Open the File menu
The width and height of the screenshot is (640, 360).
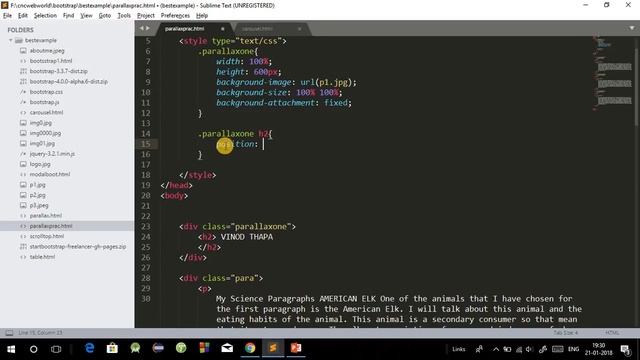pyautogui.click(x=7, y=16)
